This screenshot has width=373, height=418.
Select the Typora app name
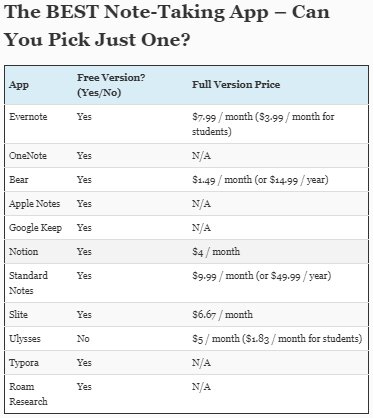coord(24,363)
